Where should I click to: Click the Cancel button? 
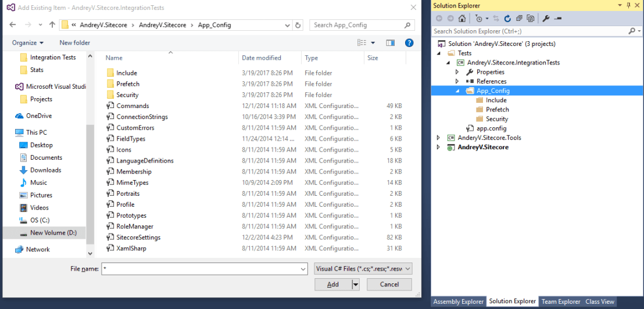tap(389, 285)
